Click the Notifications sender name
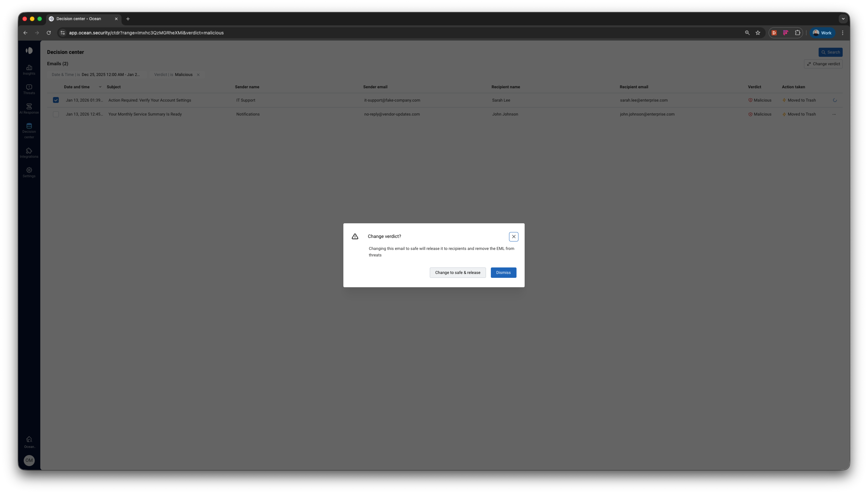The image size is (868, 494). coord(248,114)
